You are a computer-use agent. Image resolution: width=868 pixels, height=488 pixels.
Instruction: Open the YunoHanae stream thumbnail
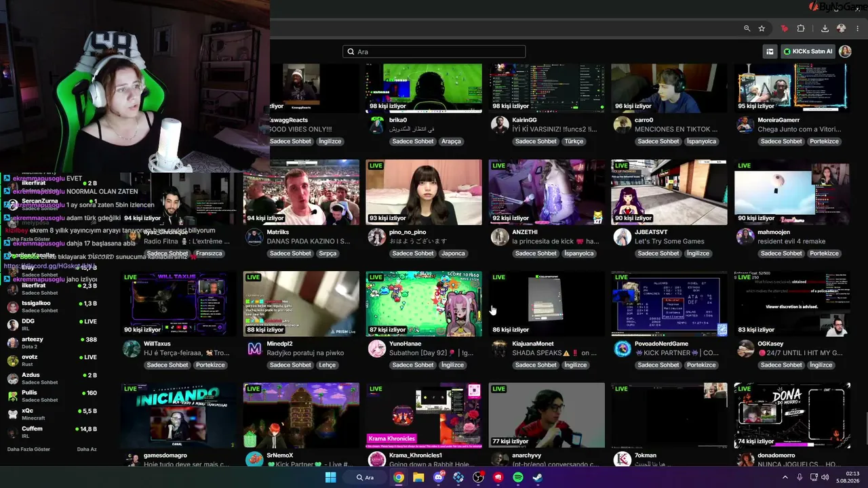point(424,304)
